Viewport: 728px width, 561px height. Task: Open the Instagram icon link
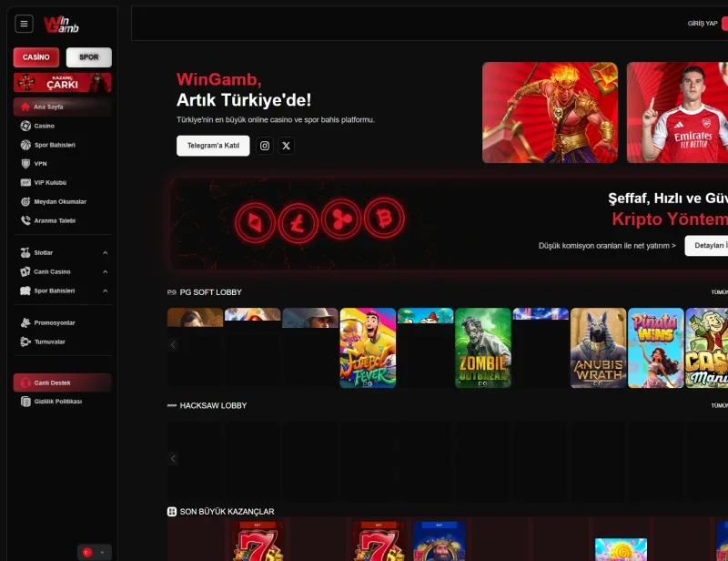pyautogui.click(x=265, y=146)
